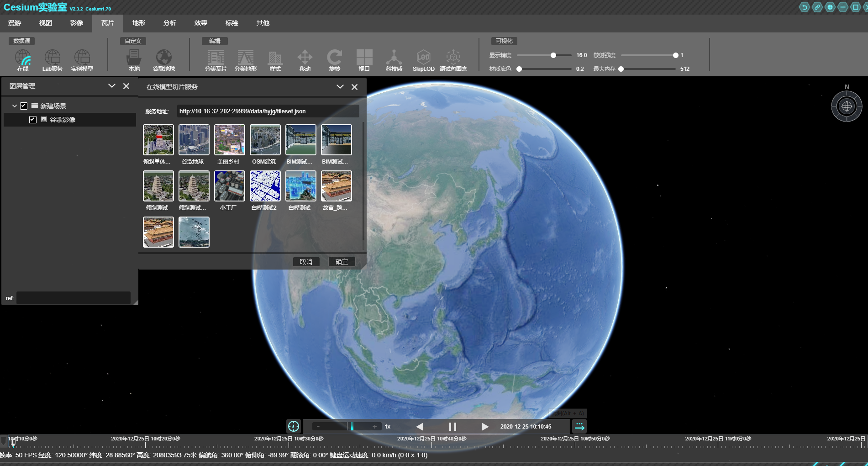
Task: Uncheck the 新建场景 layer checkbox
Action: [x=24, y=106]
